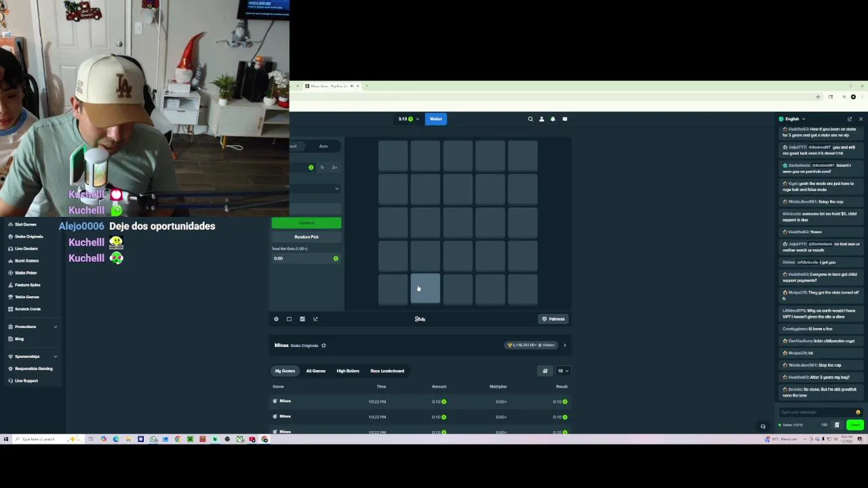Reveal the bottom-right tile of the grid
The image size is (868, 488).
[x=523, y=289]
